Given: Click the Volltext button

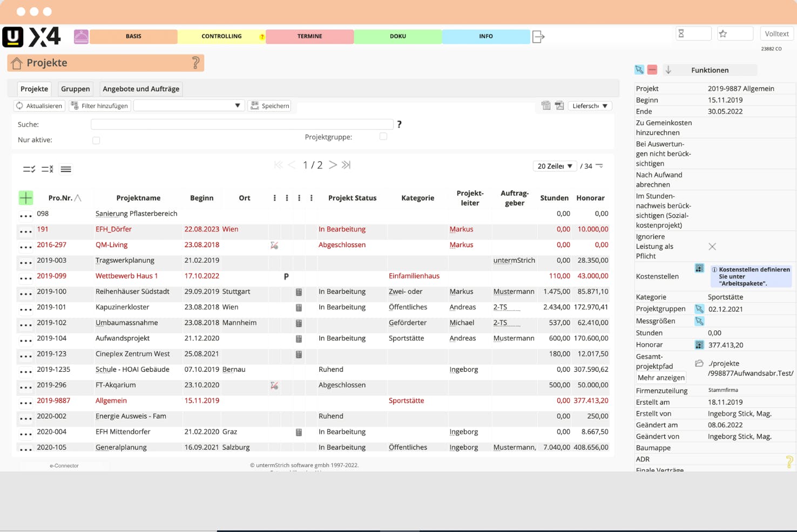Looking at the screenshot, I should click(776, 34).
